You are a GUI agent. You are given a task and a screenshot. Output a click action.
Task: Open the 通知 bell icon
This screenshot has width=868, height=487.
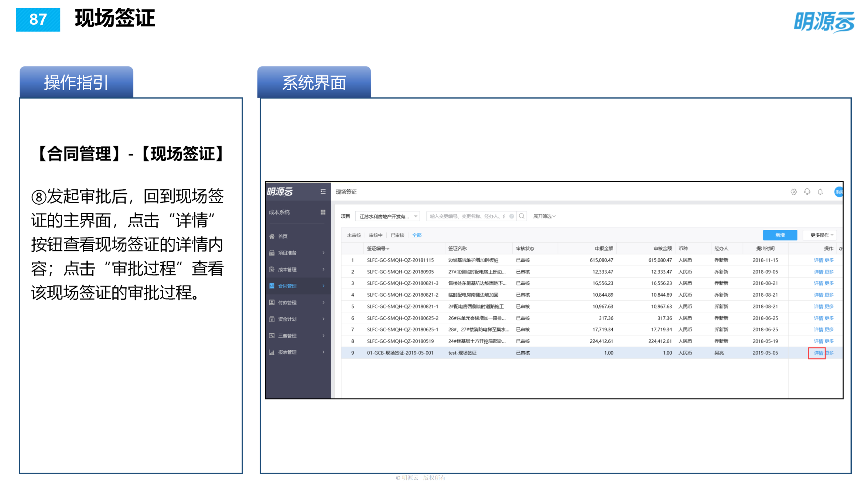point(820,192)
